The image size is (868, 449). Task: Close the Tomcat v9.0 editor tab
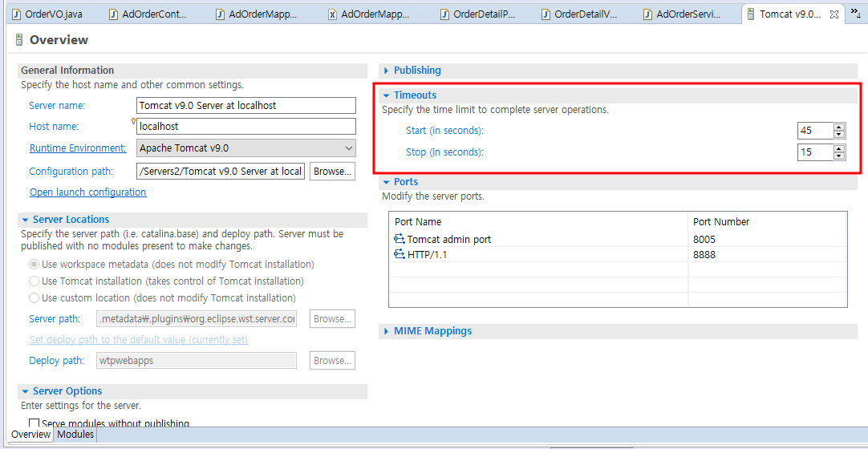coord(834,14)
